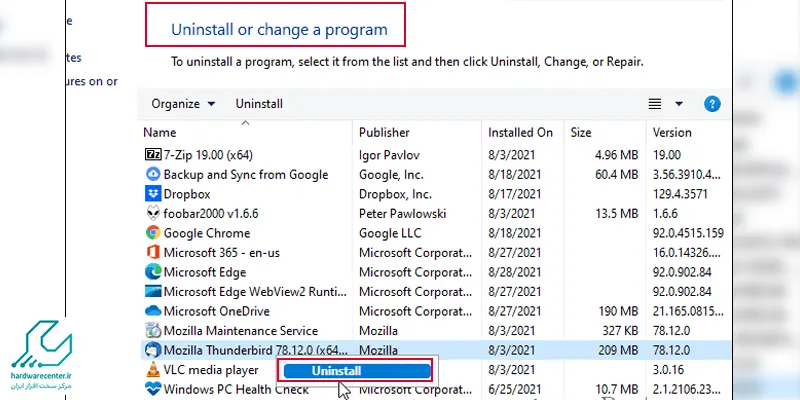Select the Google Chrome entry
The height and width of the screenshot is (400, 800).
[x=207, y=233]
